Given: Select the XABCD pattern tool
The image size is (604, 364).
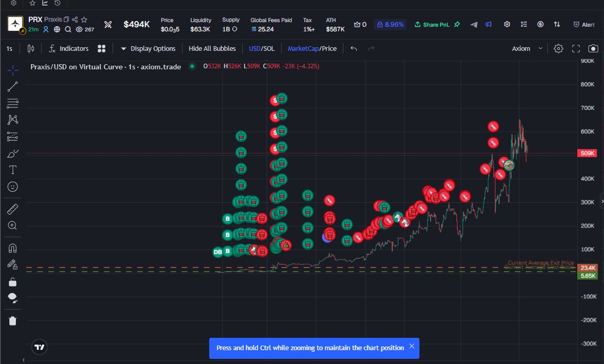Looking at the screenshot, I should click(x=13, y=120).
